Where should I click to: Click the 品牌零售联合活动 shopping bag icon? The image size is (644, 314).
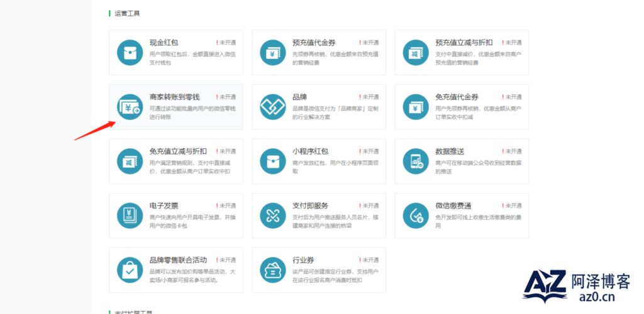coord(130,270)
